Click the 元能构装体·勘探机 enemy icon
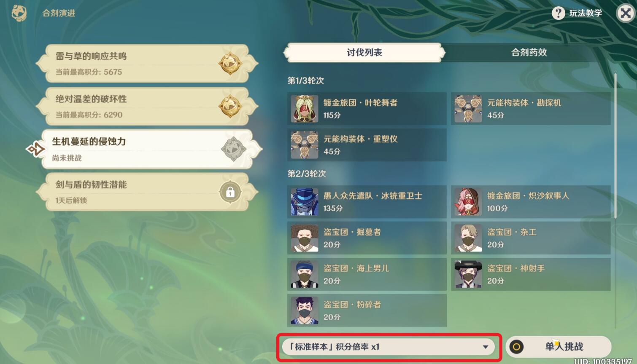This screenshot has width=637, height=364. point(468,109)
